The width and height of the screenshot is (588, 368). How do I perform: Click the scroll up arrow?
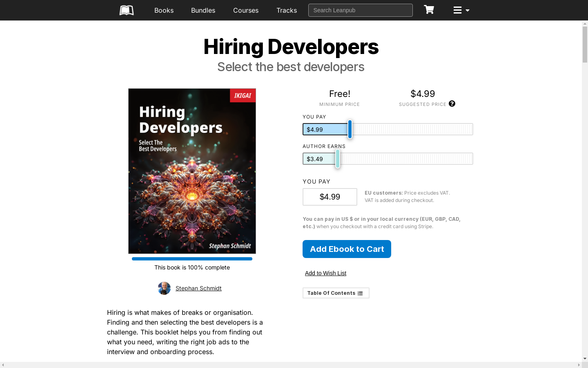click(585, 24)
